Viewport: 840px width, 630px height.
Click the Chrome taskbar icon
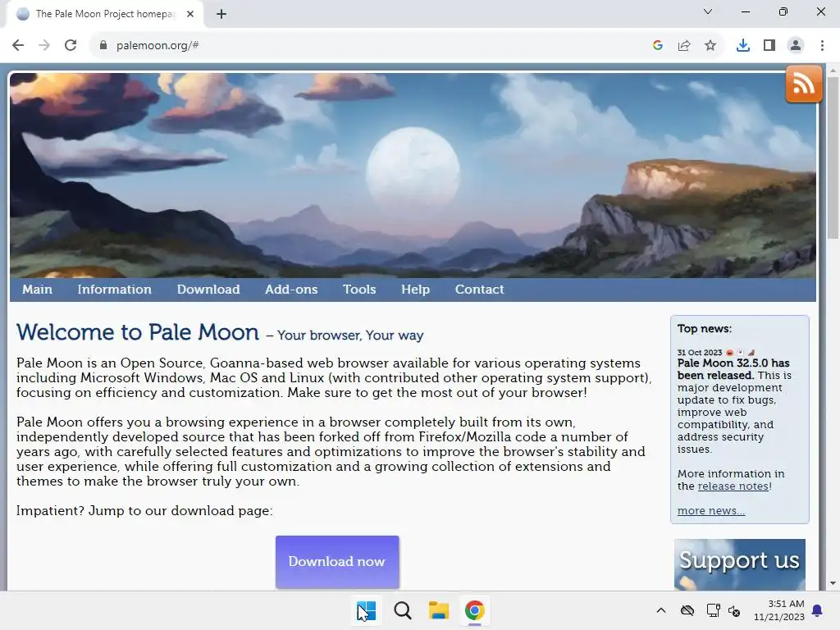point(475,610)
